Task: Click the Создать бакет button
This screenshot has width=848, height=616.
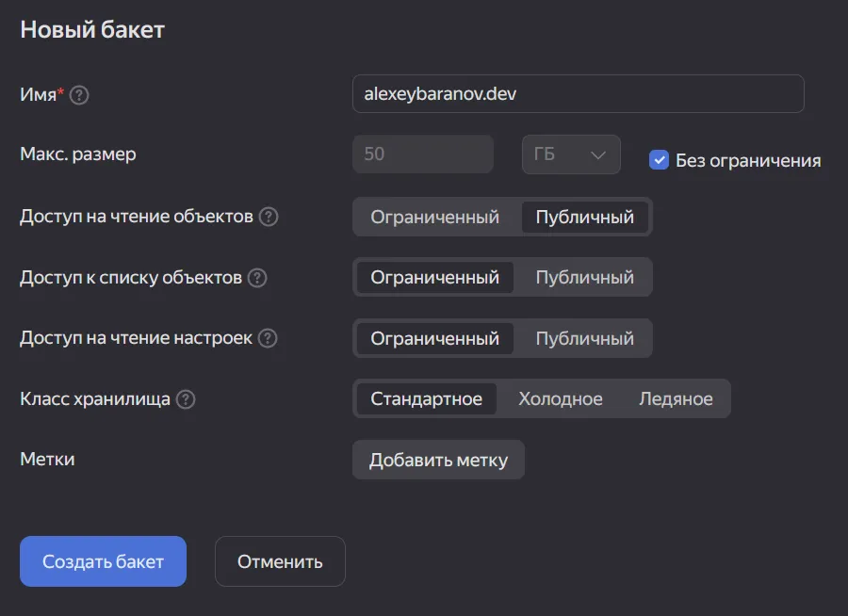Action: [103, 560]
